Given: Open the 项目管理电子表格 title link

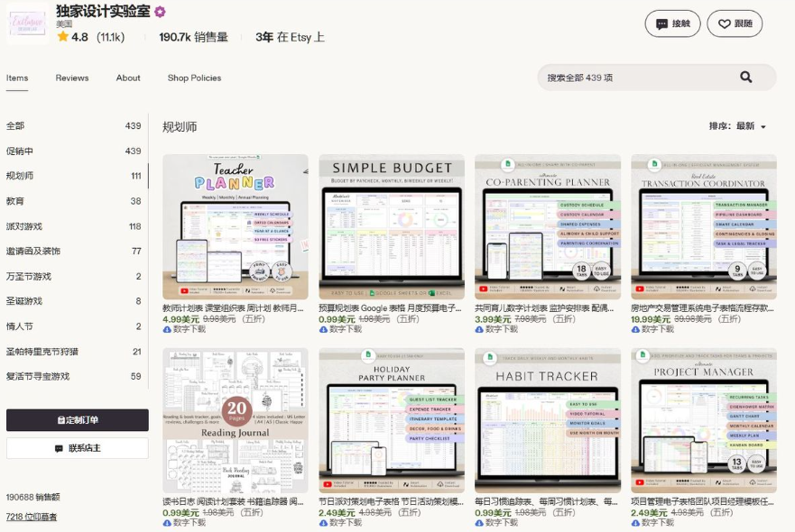Looking at the screenshot, I should click(703, 501).
